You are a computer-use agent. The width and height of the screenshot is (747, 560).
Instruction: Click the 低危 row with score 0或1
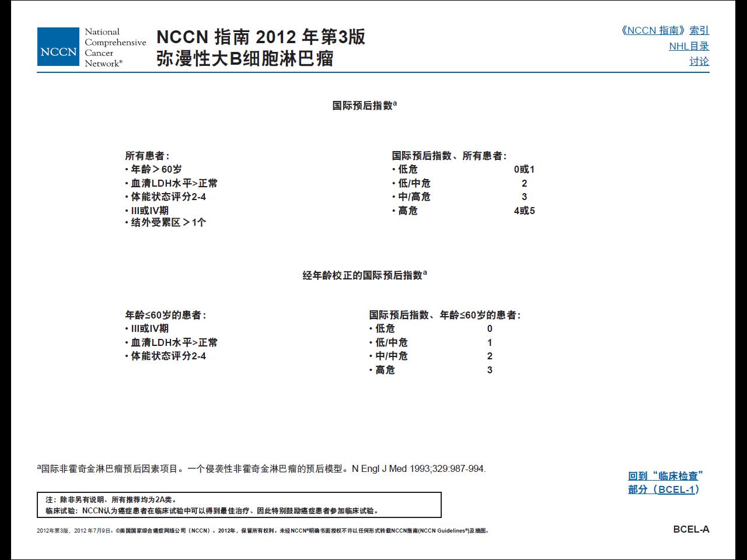(x=463, y=169)
